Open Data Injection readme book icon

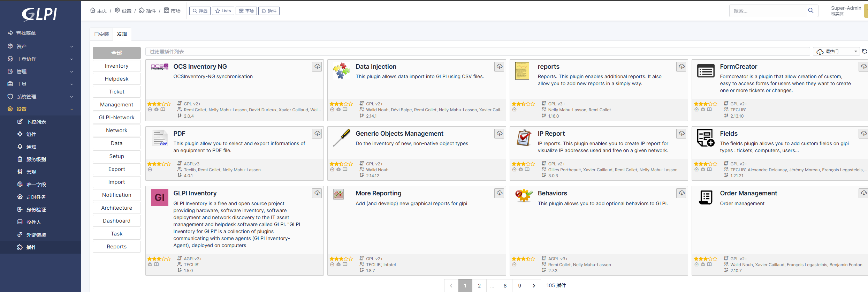tap(345, 110)
